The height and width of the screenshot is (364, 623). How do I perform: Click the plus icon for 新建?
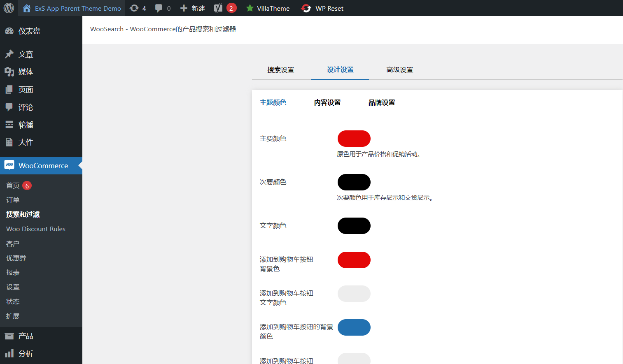184,8
